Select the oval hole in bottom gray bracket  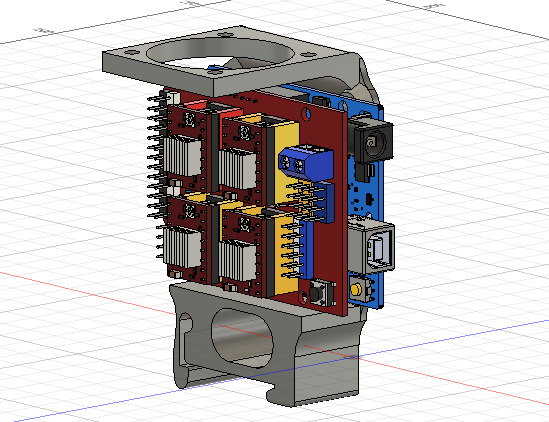242,338
